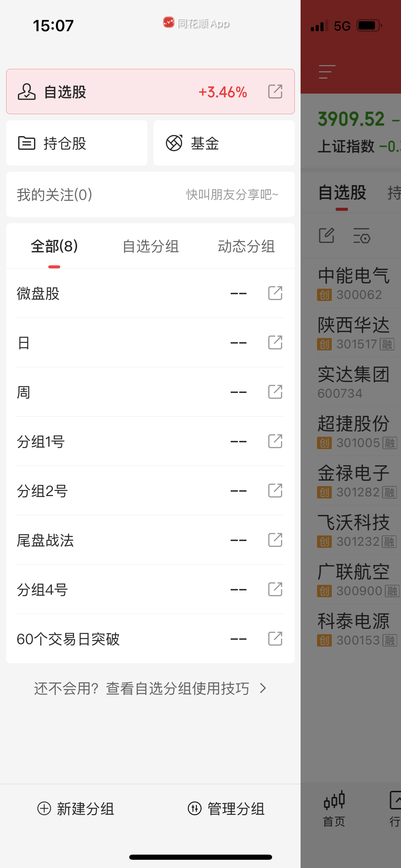Select the 全部(8) tab
This screenshot has height=868, width=401.
click(x=54, y=246)
